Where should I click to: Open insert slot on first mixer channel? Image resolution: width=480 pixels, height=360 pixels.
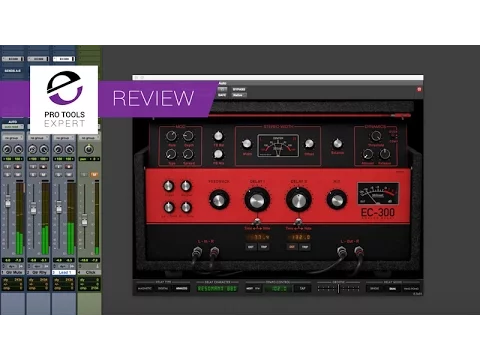(13, 59)
